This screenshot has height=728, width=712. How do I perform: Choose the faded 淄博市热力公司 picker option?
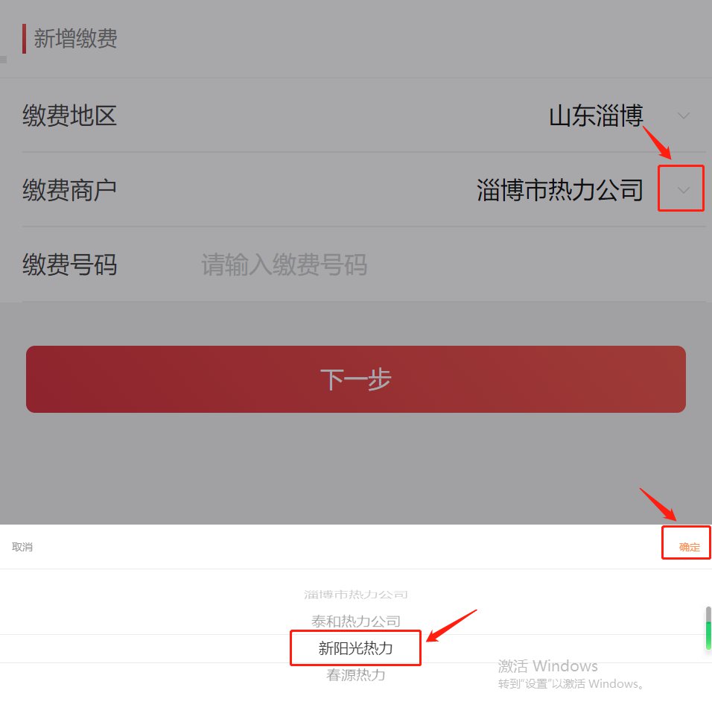click(x=355, y=595)
